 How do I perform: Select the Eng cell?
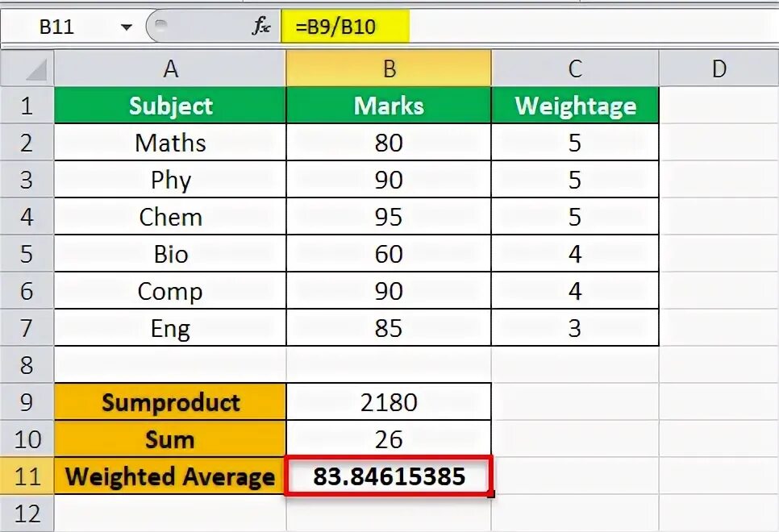[170, 328]
